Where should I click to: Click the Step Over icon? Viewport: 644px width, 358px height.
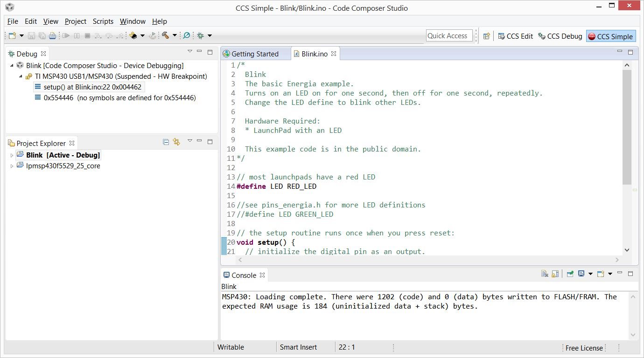[109, 35]
